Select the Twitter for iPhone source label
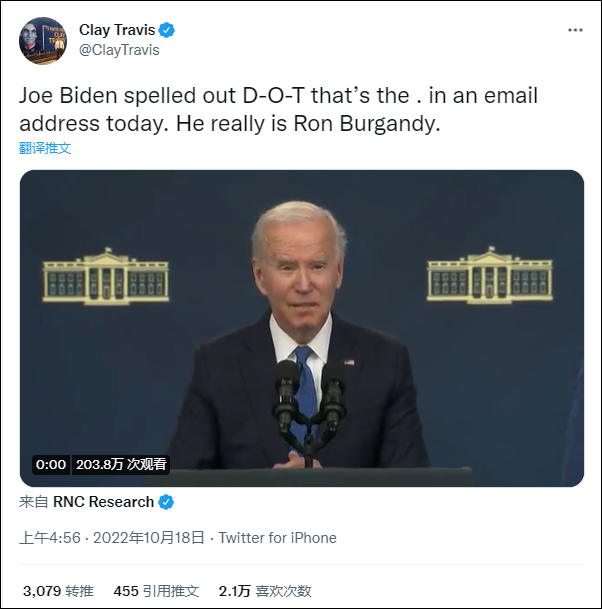 (x=277, y=538)
